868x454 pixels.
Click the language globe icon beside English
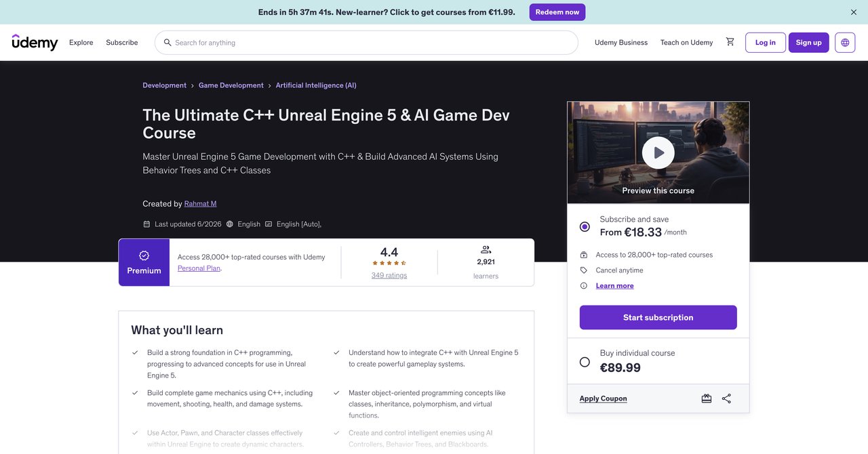230,224
